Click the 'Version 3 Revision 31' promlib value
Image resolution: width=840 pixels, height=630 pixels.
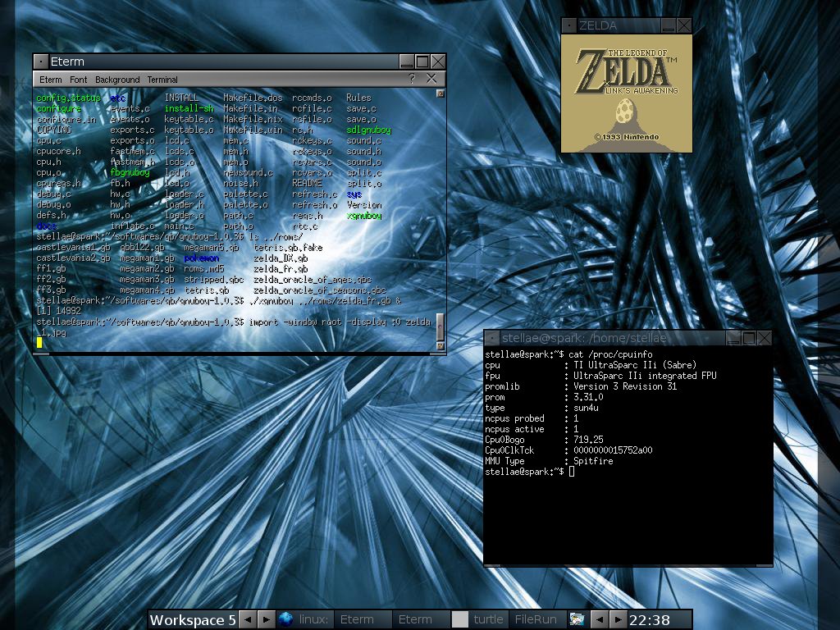click(x=625, y=386)
